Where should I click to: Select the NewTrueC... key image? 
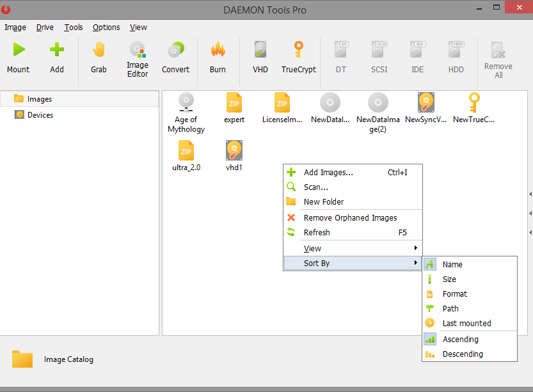(x=474, y=108)
